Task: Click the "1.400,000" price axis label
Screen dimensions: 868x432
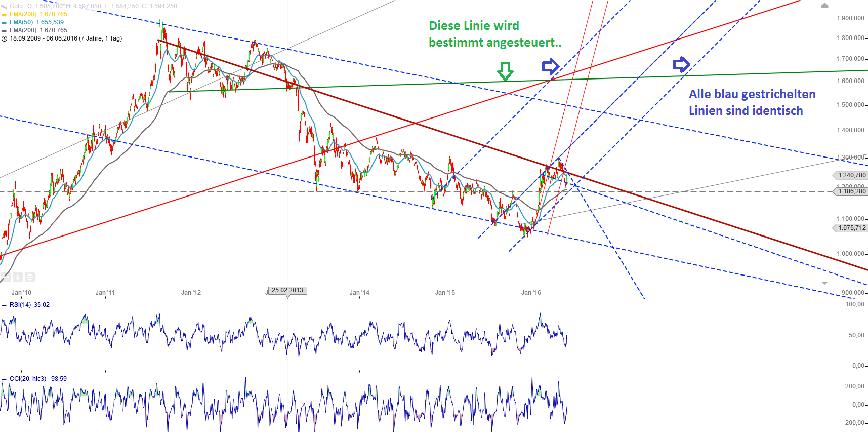Action: point(851,130)
